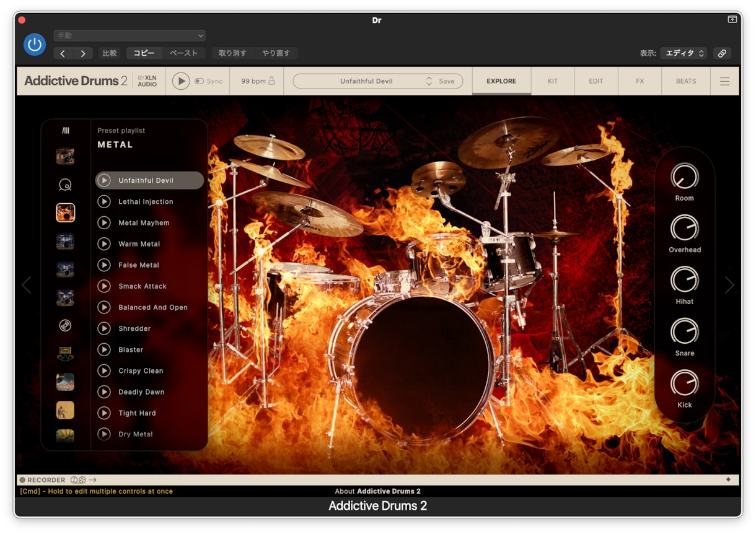The width and height of the screenshot is (756, 534).
Task: Select the flaming drum kit playlist thumbnail
Action: click(x=65, y=212)
